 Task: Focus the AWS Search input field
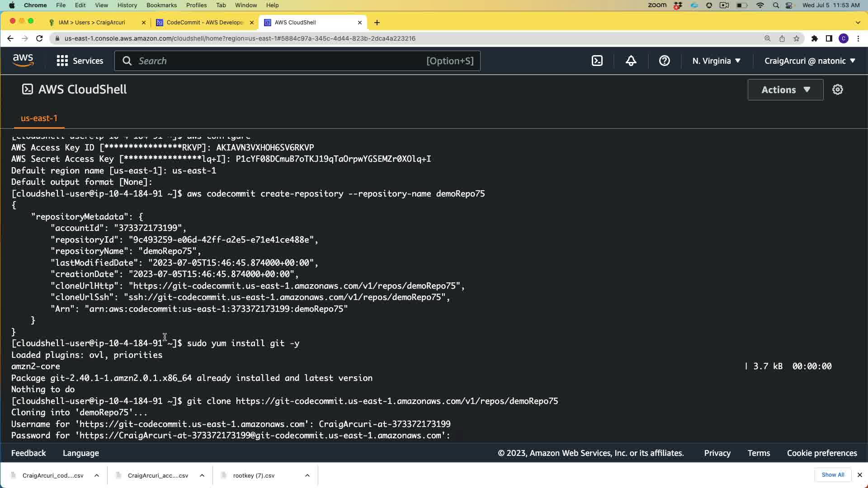tap(280, 61)
